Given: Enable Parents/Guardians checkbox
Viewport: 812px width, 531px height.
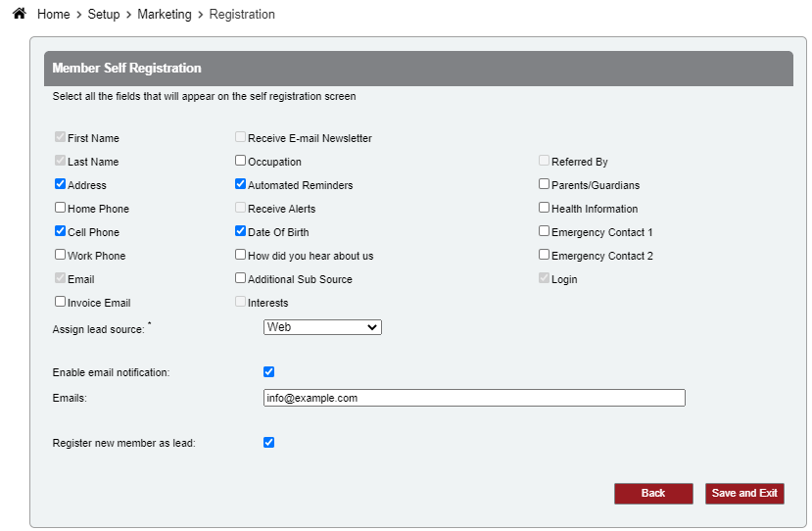Looking at the screenshot, I should coord(545,184).
